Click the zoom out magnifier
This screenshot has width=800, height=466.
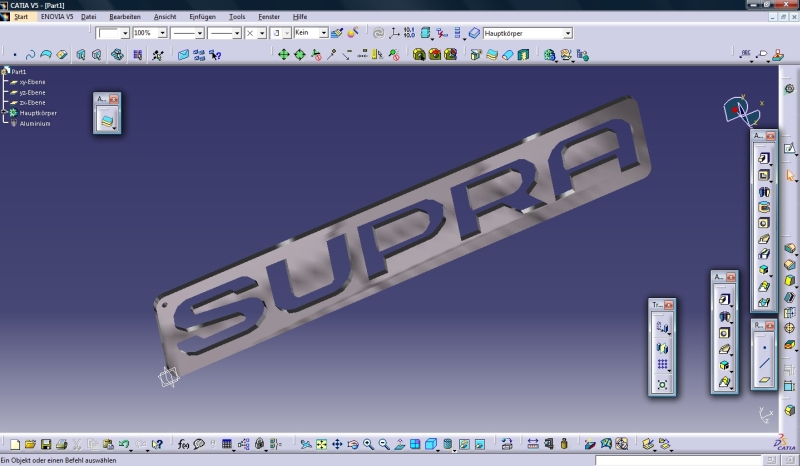384,444
